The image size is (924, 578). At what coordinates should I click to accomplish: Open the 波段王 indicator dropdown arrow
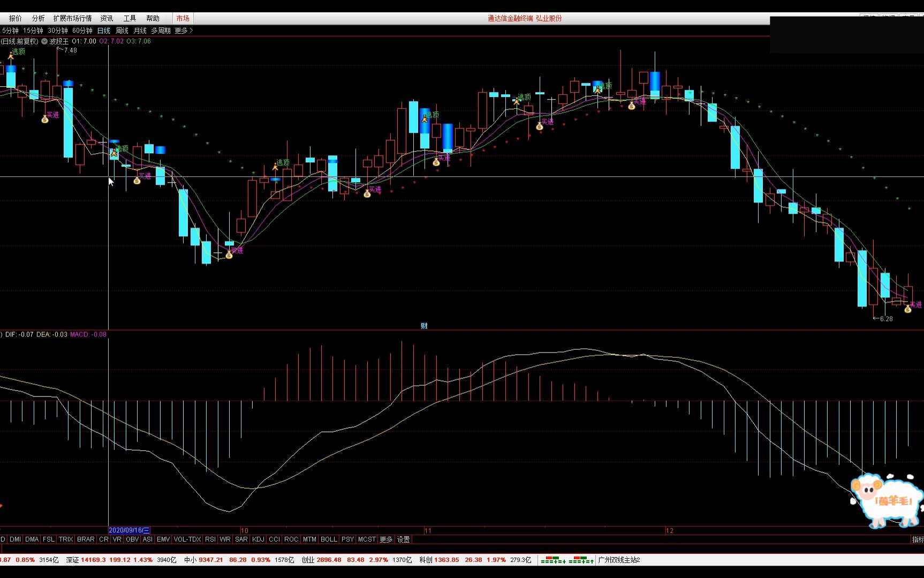pos(44,41)
